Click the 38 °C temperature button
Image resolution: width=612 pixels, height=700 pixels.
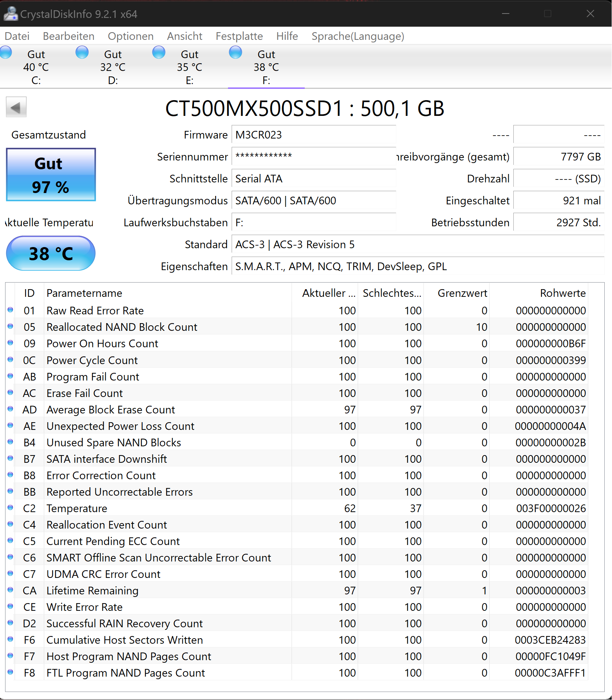coord(51,253)
